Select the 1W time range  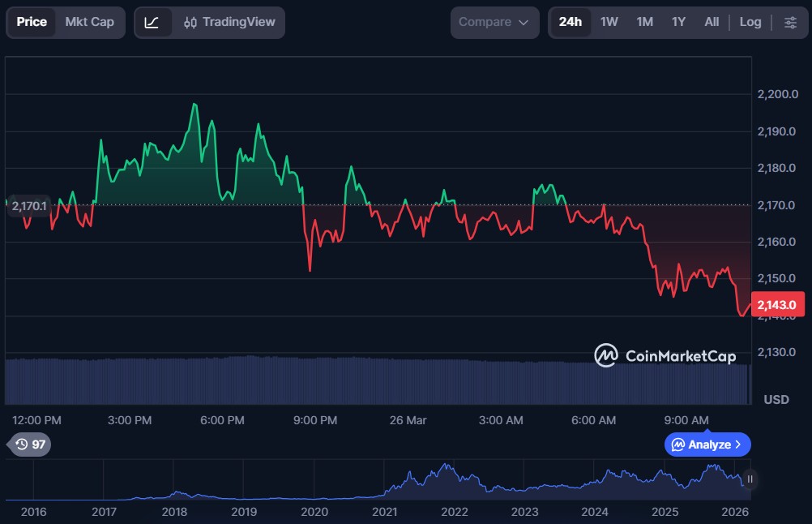(609, 23)
